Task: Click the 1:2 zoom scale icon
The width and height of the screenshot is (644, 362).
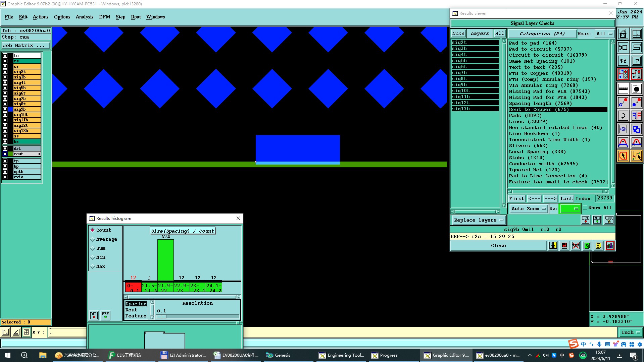Action: 623,61
